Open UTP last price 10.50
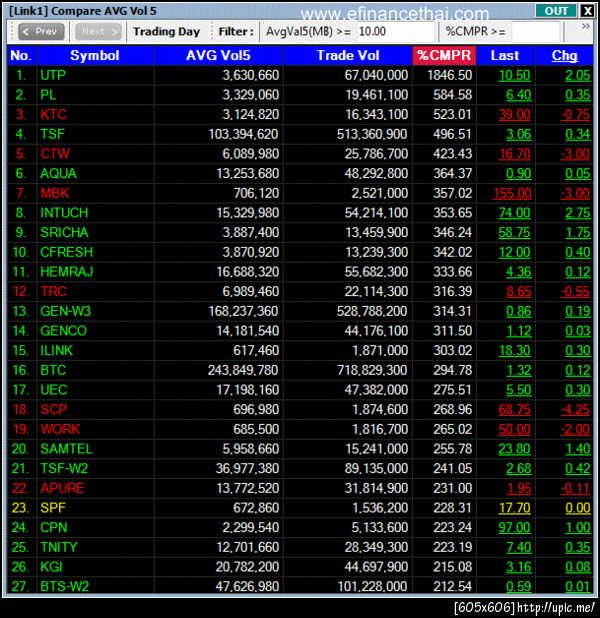600x618 pixels. click(x=514, y=75)
